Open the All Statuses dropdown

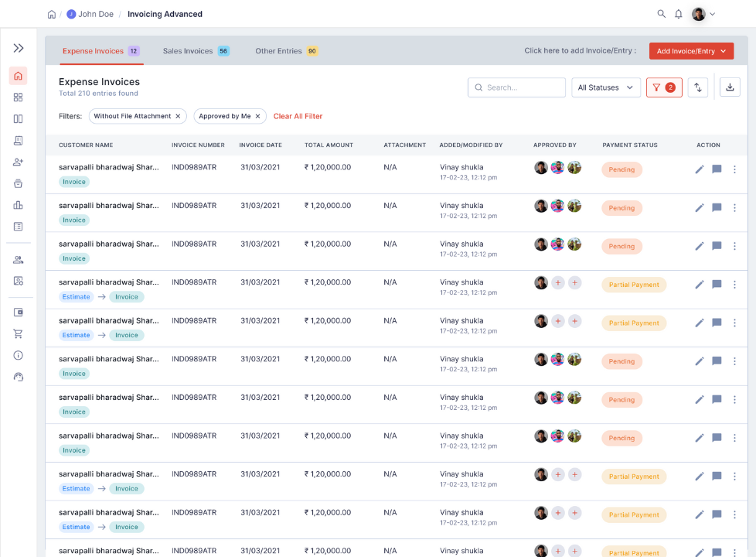[x=605, y=87]
